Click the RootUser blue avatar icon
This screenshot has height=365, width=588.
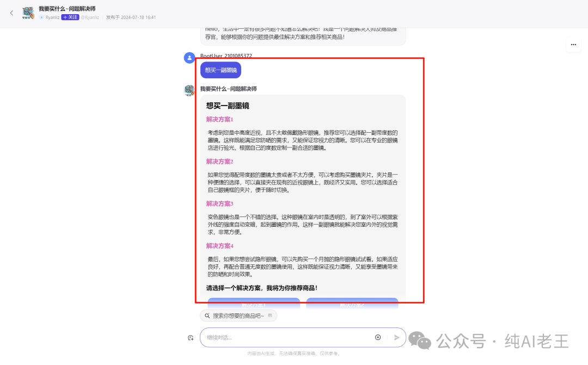pyautogui.click(x=189, y=58)
